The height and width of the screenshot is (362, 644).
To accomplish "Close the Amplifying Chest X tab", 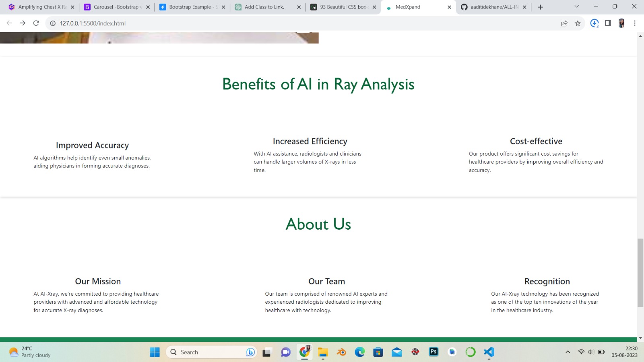I will [72, 7].
